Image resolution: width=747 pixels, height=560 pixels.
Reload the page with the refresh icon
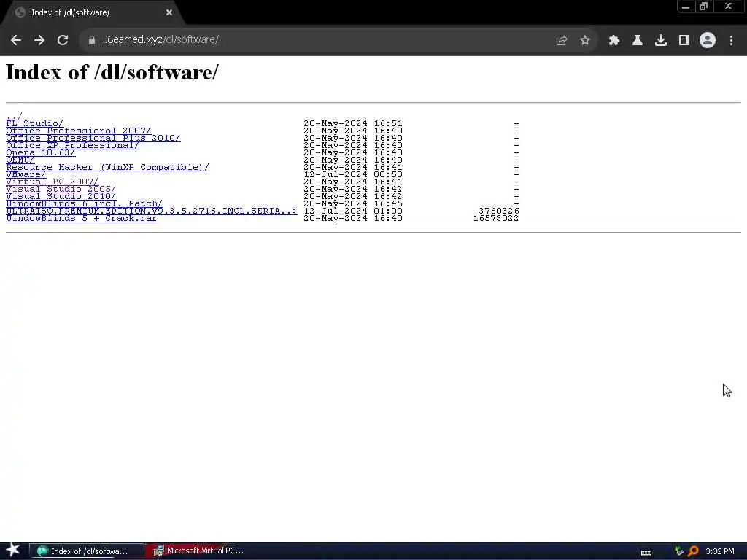pyautogui.click(x=63, y=40)
